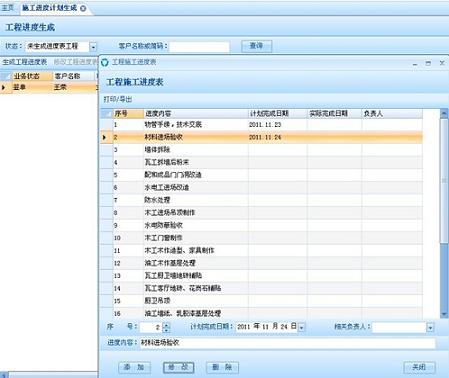The width and height of the screenshot is (449, 378).
Task: Decrease the 序号 stepper value
Action: [x=166, y=330]
